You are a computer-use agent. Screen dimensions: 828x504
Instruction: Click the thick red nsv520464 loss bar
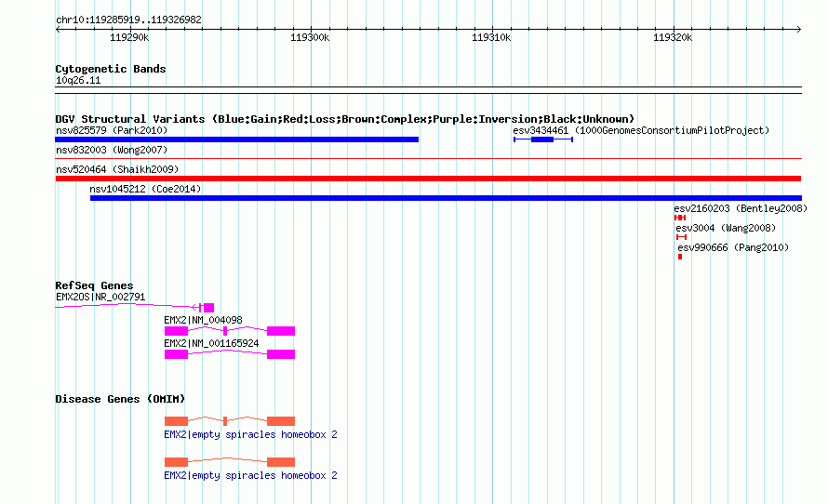coord(428,179)
